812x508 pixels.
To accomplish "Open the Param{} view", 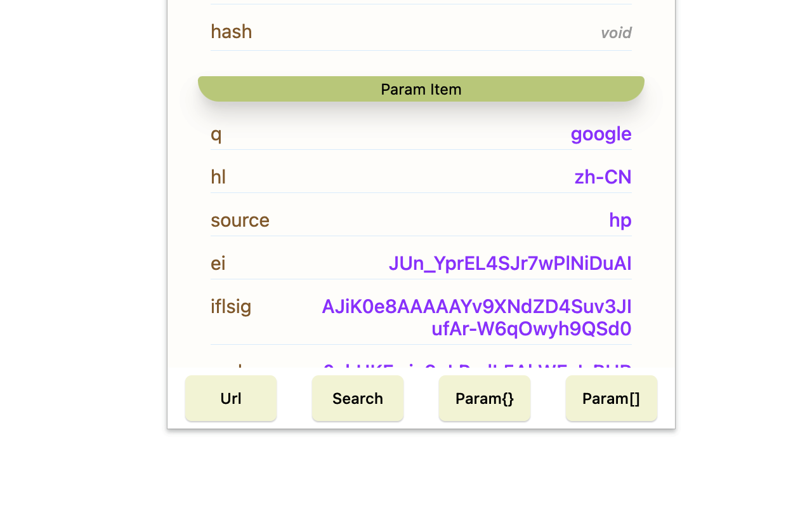I will click(484, 398).
